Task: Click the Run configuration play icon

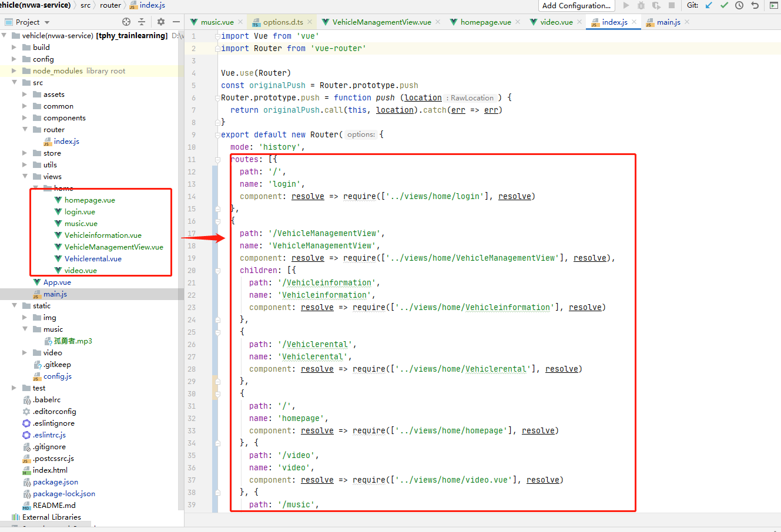Action: pos(626,5)
